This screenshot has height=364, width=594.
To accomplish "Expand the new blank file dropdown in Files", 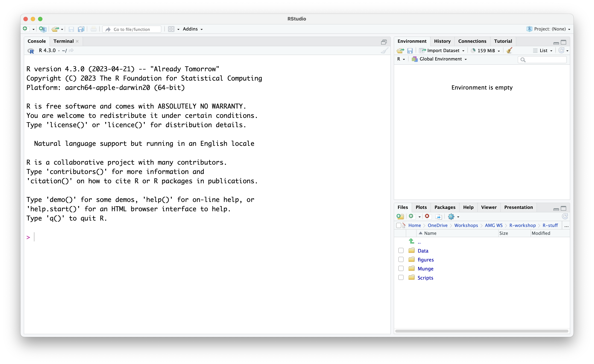I will 420,217.
